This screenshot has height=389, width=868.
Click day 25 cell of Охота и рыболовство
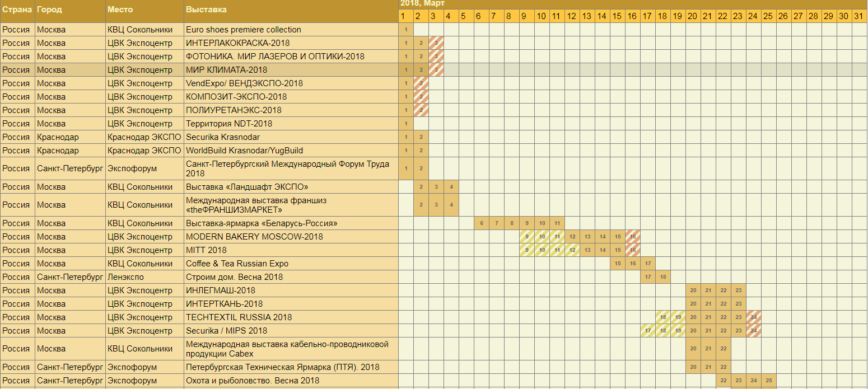click(x=768, y=381)
